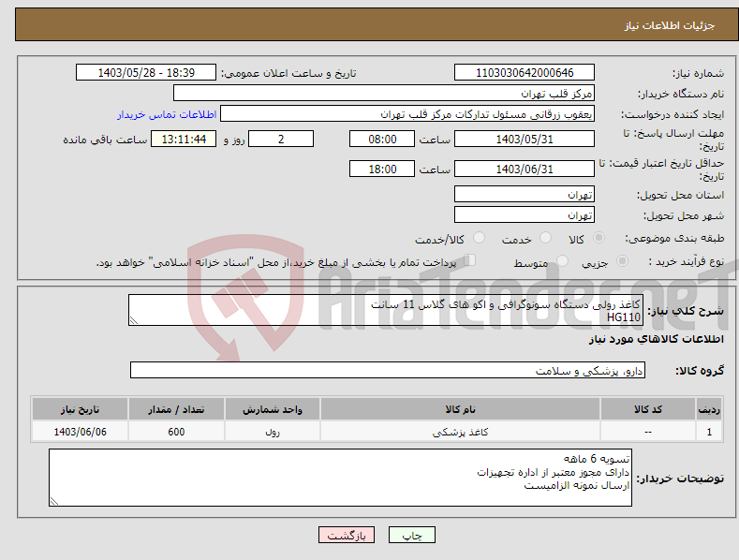
Task: Click the response deadline date 1403/05/31
Action: [525, 139]
